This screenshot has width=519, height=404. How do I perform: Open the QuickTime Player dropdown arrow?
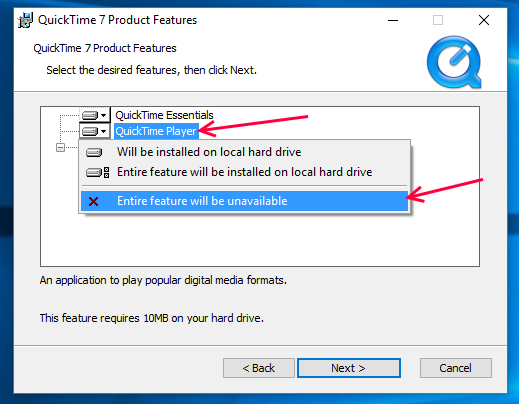pos(104,131)
